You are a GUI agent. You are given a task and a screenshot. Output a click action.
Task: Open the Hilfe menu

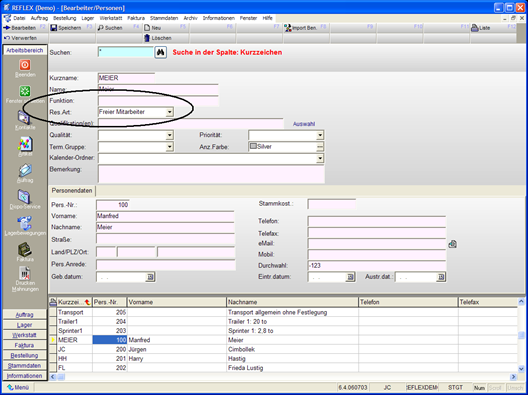(x=268, y=18)
